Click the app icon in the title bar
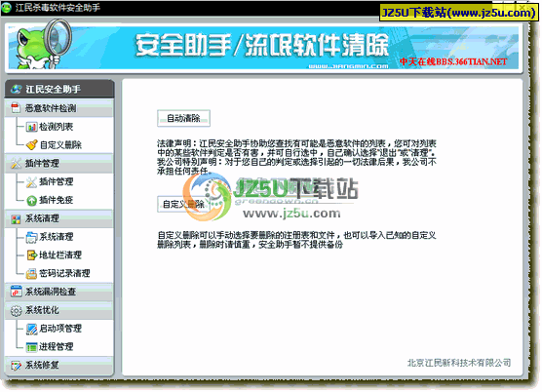The height and width of the screenshot is (392, 542). (x=6, y=8)
